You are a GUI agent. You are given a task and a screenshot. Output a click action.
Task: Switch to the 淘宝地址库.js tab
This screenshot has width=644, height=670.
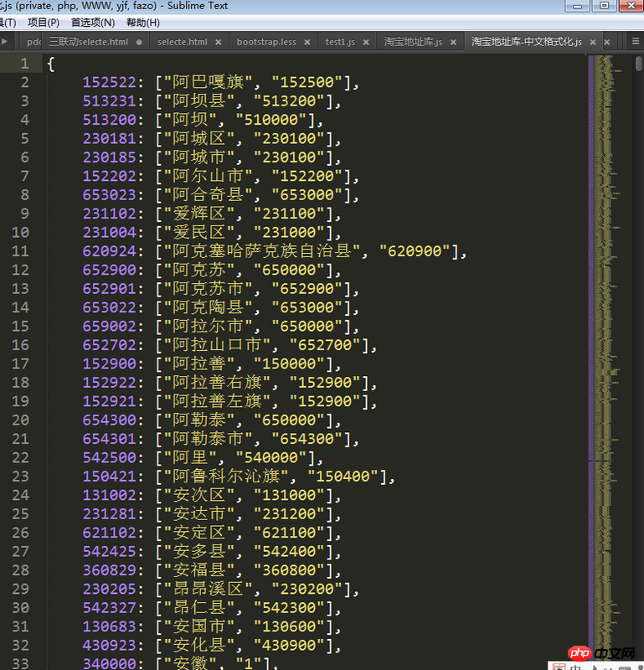[x=413, y=42]
